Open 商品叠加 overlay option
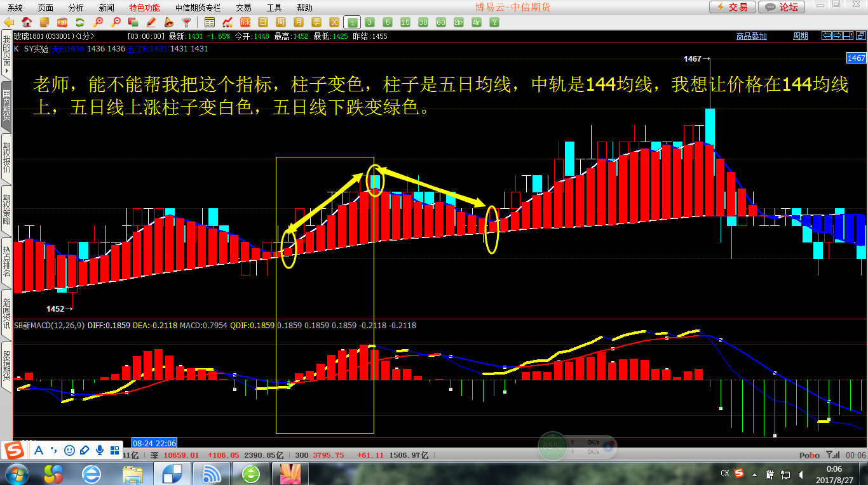 tap(751, 36)
